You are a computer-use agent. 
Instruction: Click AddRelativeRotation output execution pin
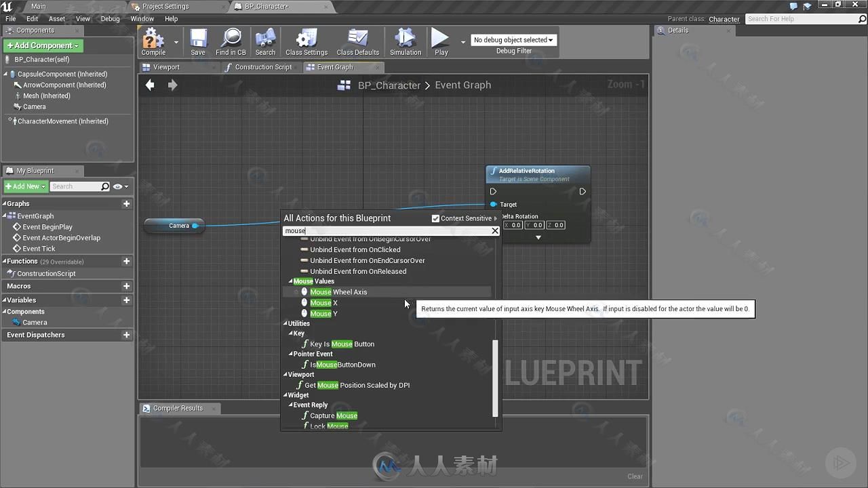(x=582, y=192)
